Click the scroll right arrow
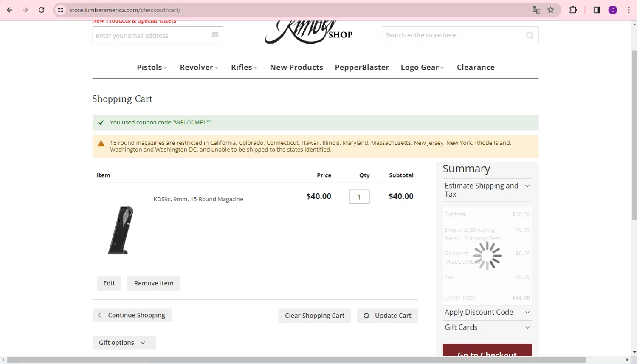This screenshot has width=637, height=364. 627,360
